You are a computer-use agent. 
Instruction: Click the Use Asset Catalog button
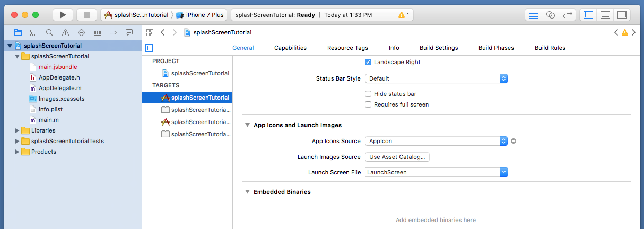397,157
